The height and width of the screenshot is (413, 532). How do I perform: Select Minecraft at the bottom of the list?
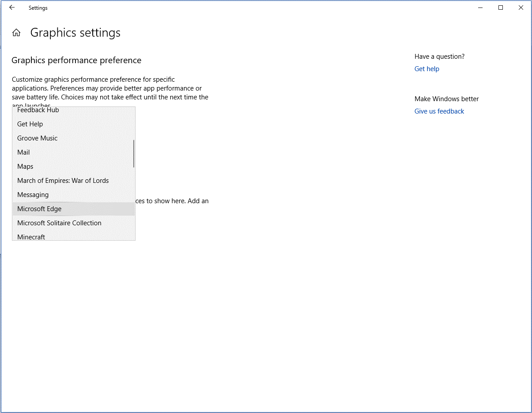(74, 236)
